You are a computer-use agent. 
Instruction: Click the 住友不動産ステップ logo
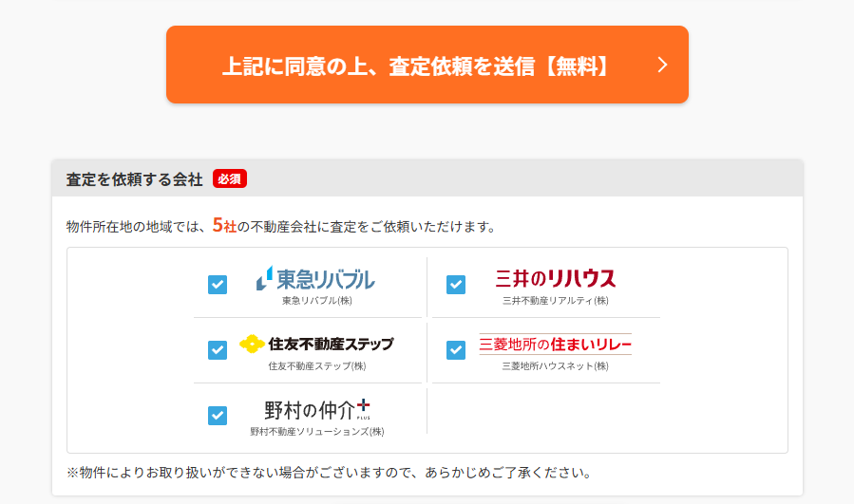[316, 344]
